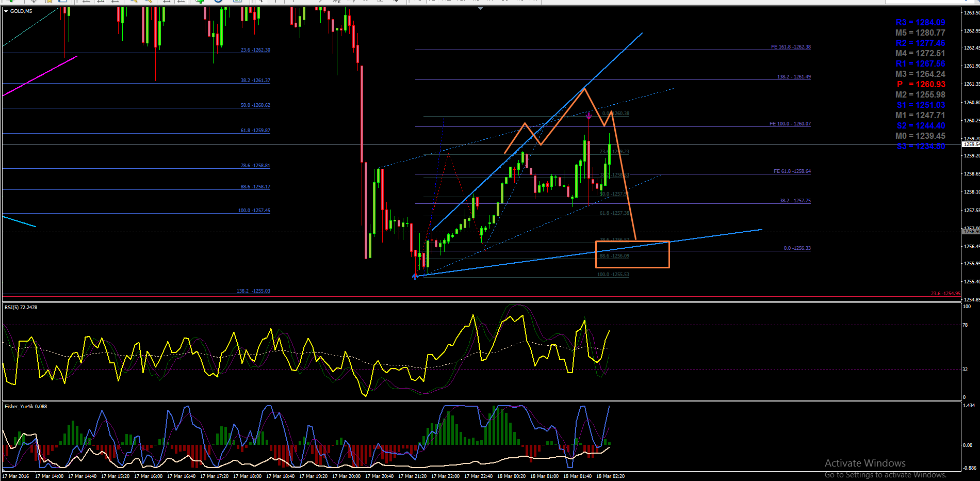Select support level S1 = 1251.03

coord(921,105)
